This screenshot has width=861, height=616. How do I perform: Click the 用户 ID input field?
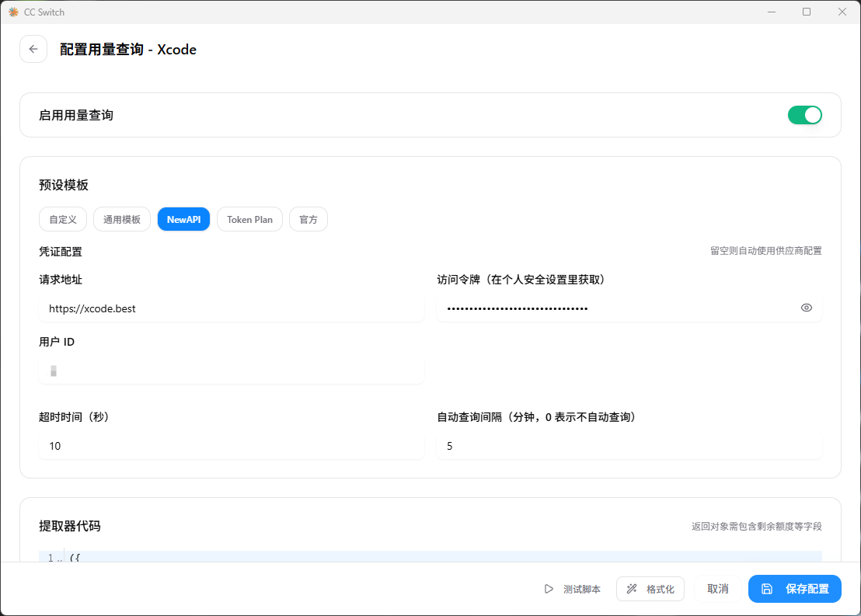click(x=231, y=371)
